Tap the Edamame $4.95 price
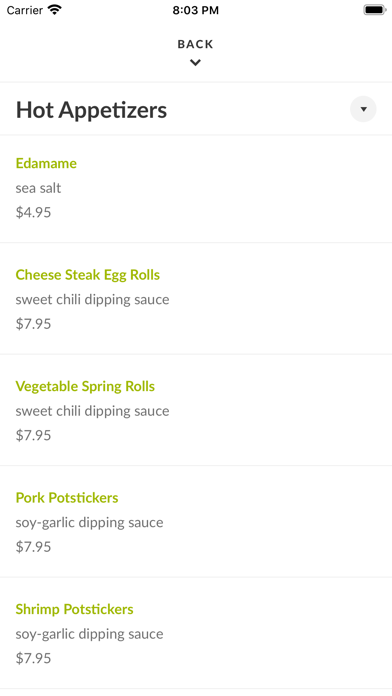 [x=33, y=212]
